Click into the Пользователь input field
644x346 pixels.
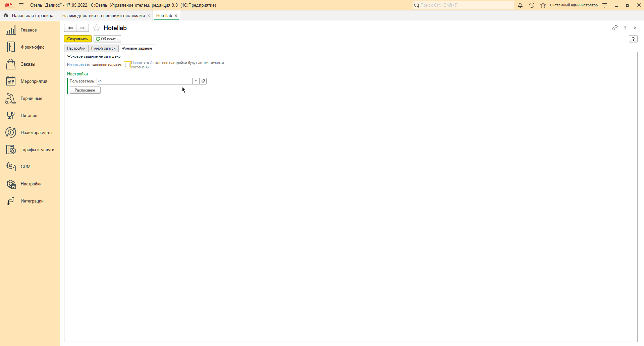(145, 81)
